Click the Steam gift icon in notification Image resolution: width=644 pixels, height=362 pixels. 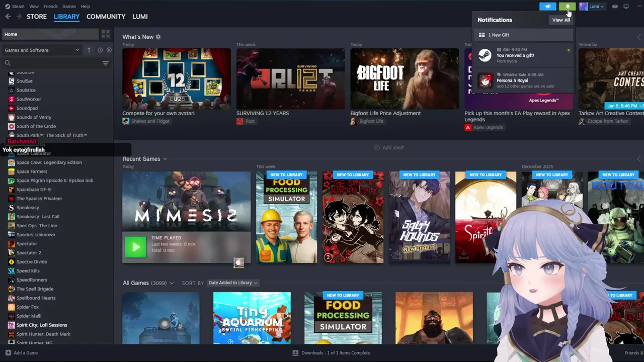pyautogui.click(x=485, y=55)
